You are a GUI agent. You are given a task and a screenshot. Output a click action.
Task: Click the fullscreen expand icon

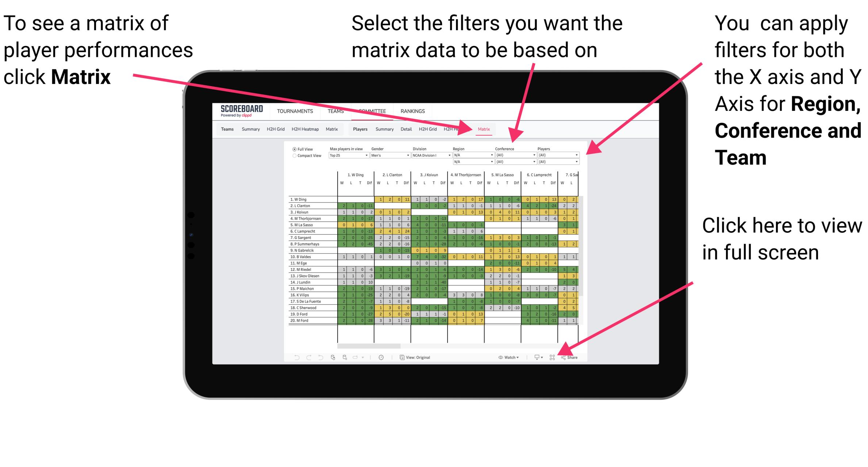552,358
